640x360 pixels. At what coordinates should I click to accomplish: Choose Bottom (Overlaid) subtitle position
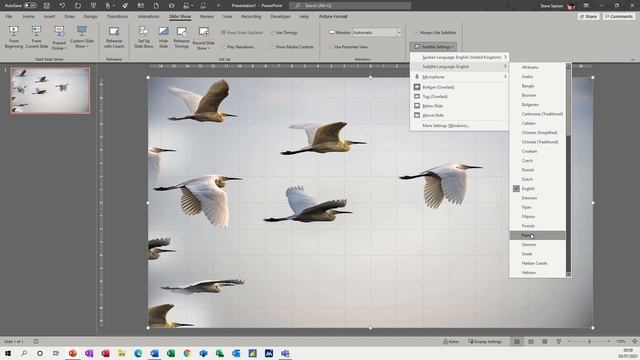[x=460, y=87]
